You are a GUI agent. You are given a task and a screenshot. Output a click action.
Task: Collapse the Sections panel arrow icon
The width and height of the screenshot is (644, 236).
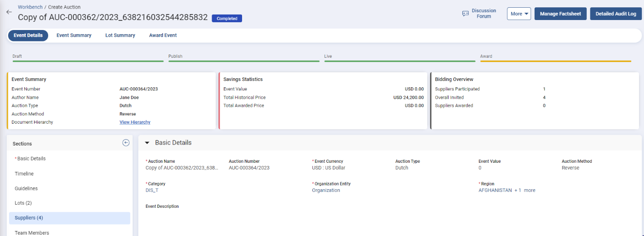[126, 143]
